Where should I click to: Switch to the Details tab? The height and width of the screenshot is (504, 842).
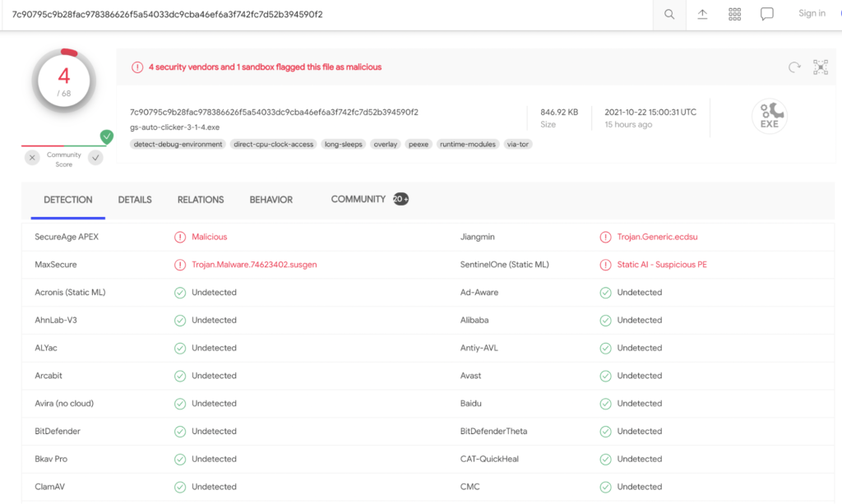[135, 200]
